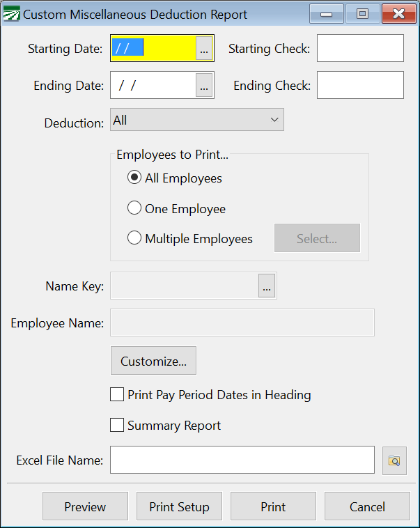Open Starting Date calendar lookup button
The image size is (420, 528).
[204, 48]
